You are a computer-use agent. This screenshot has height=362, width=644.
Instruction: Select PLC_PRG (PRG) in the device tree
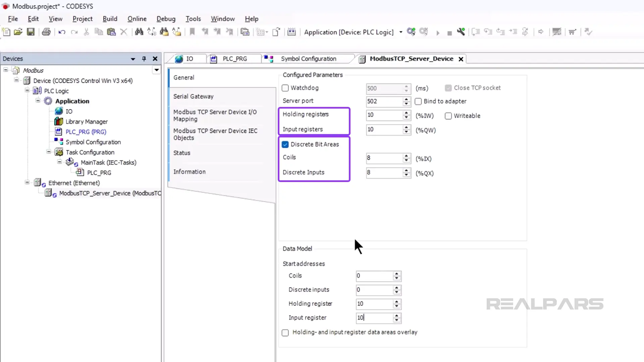pyautogui.click(x=86, y=132)
